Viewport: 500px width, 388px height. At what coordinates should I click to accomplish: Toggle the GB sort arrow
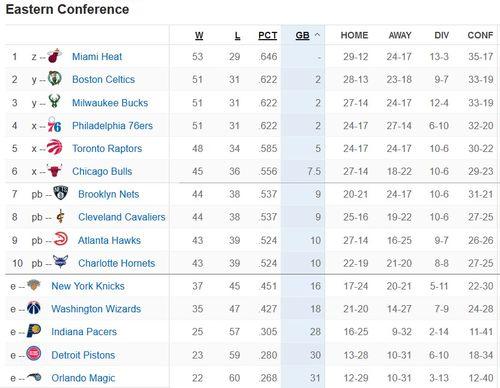(x=318, y=35)
